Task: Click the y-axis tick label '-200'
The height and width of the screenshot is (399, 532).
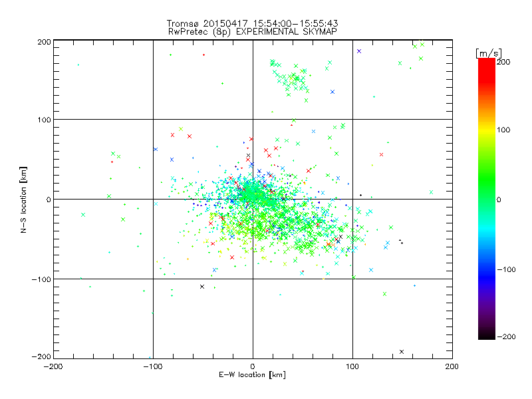Action: coord(41,356)
